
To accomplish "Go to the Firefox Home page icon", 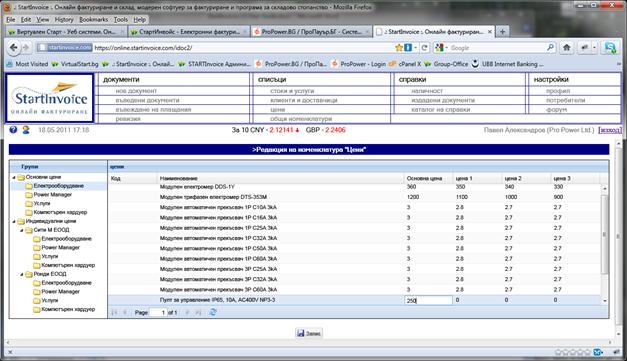I will (x=567, y=48).
